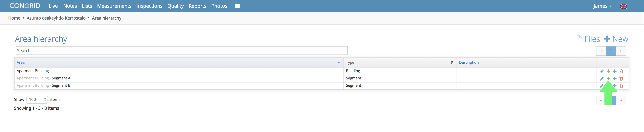Click the Congrid logo

25,6
